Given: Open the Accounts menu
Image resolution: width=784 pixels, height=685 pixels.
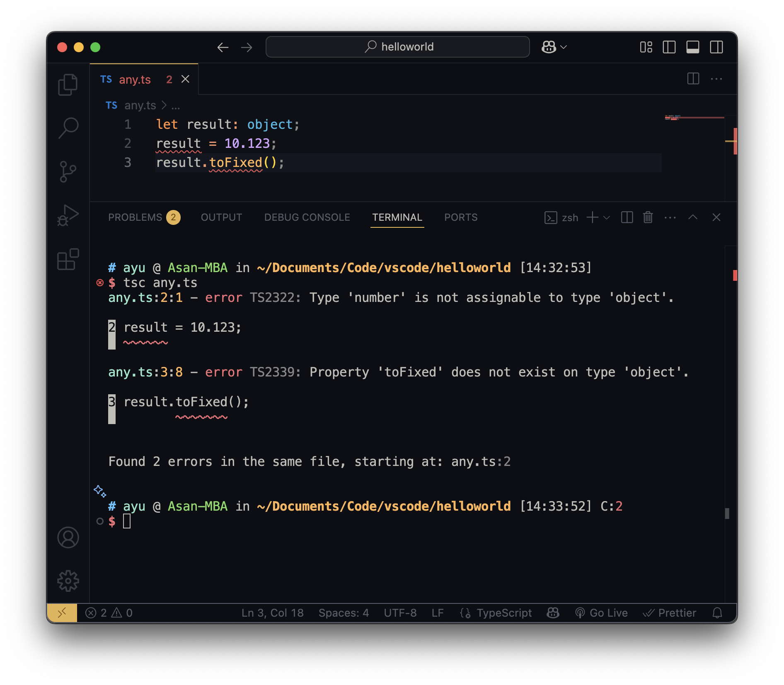Looking at the screenshot, I should [68, 538].
